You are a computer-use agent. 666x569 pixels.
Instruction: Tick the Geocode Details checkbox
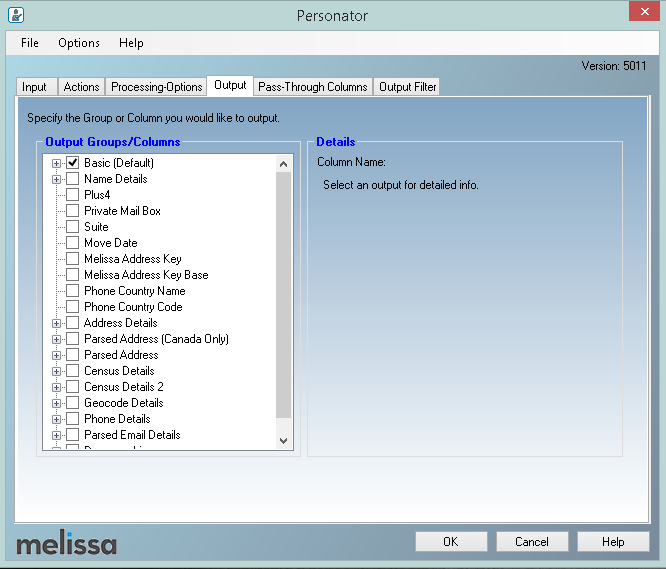73,403
